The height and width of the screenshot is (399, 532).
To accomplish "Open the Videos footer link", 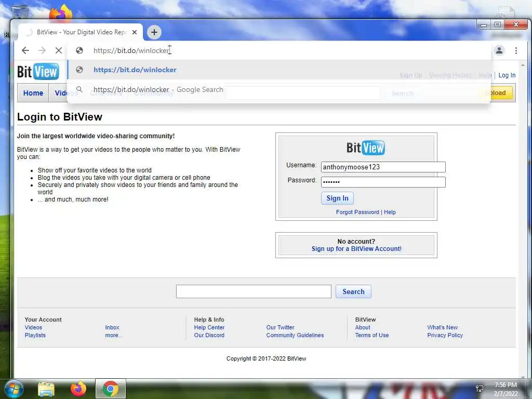I will coord(33,327).
